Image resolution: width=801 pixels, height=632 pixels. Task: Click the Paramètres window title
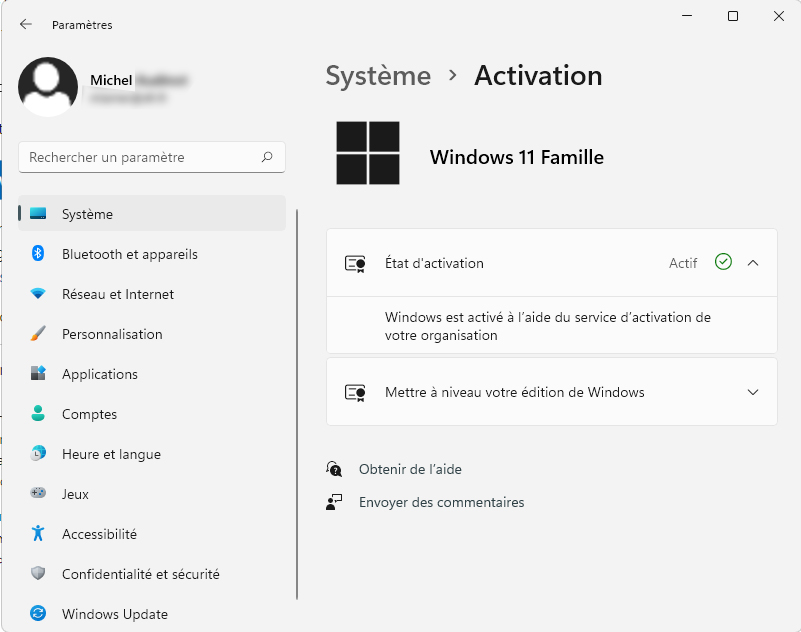click(x=82, y=25)
